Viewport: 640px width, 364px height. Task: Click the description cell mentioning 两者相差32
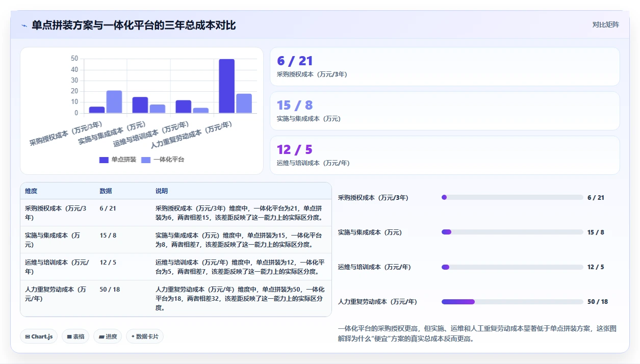coord(240,299)
